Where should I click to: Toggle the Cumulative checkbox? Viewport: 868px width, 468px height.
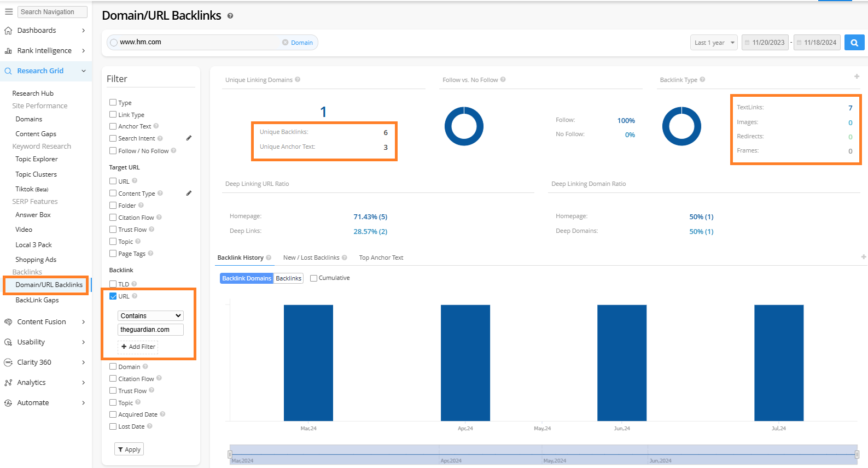tap(313, 278)
